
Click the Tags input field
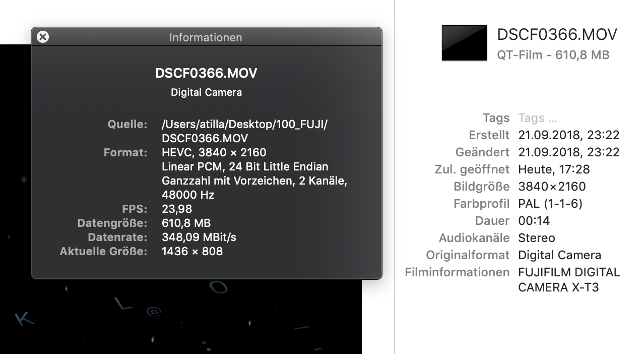point(538,118)
